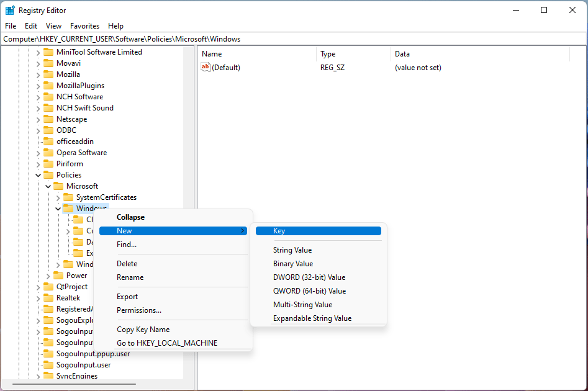Choose Rename in the context menu
Screen dimensions: 588x391
point(173,277)
